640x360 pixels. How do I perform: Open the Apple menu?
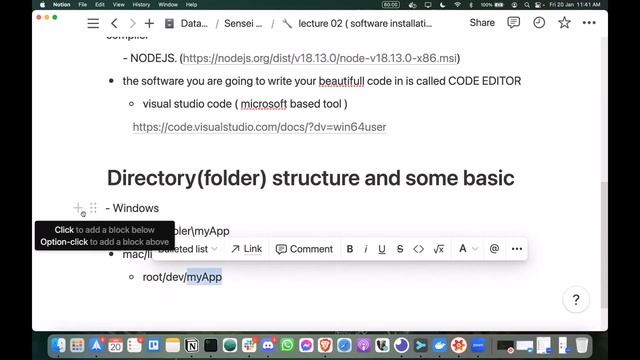coord(42,4)
